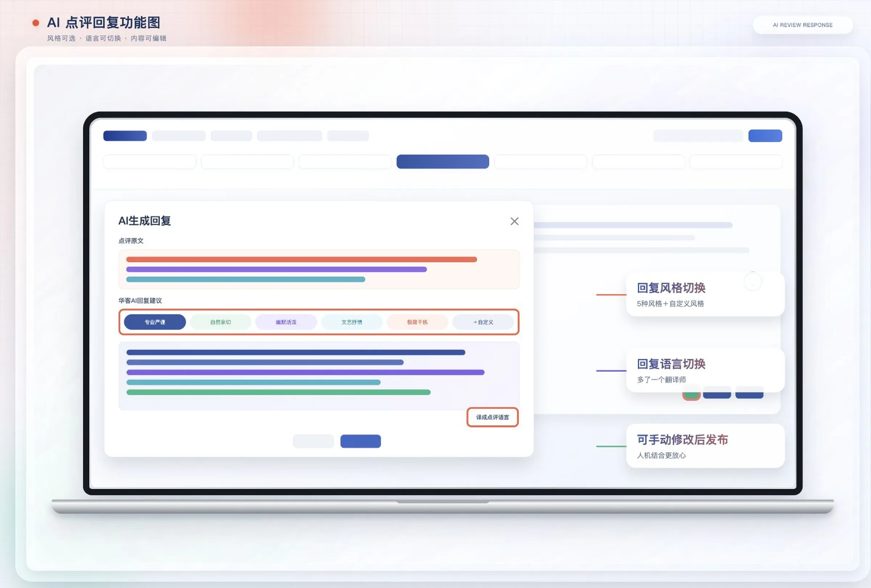This screenshot has height=588, width=871.
Task: Click the 5种风格+自定义风格 caption
Action: [x=670, y=303]
